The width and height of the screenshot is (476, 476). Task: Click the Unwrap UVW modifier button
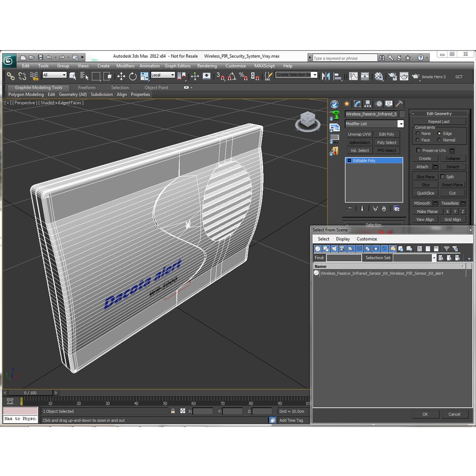click(359, 134)
